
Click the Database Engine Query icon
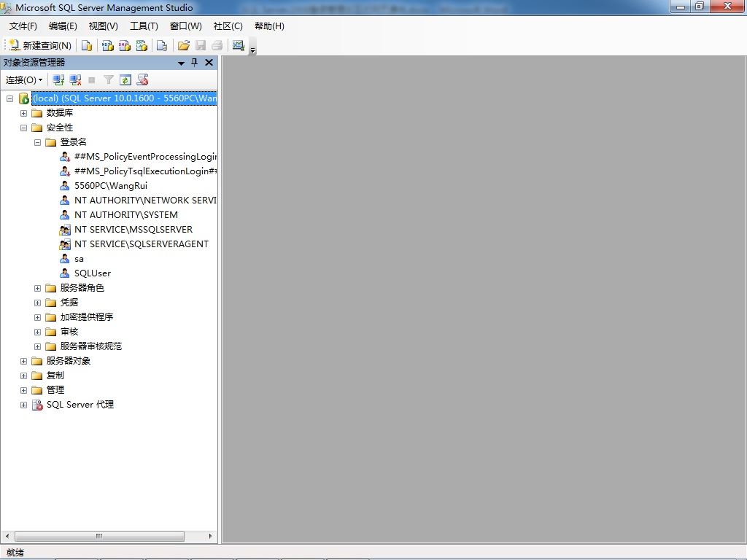click(x=87, y=45)
